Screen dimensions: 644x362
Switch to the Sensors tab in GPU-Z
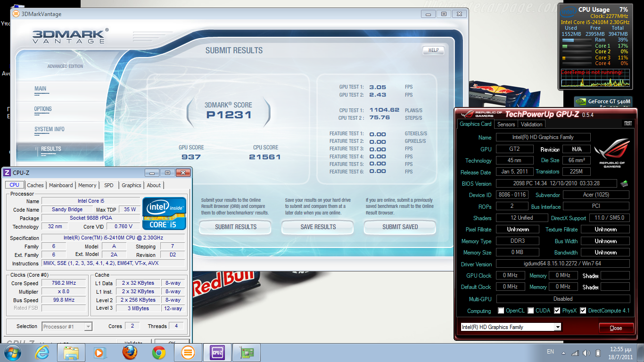pyautogui.click(x=506, y=124)
